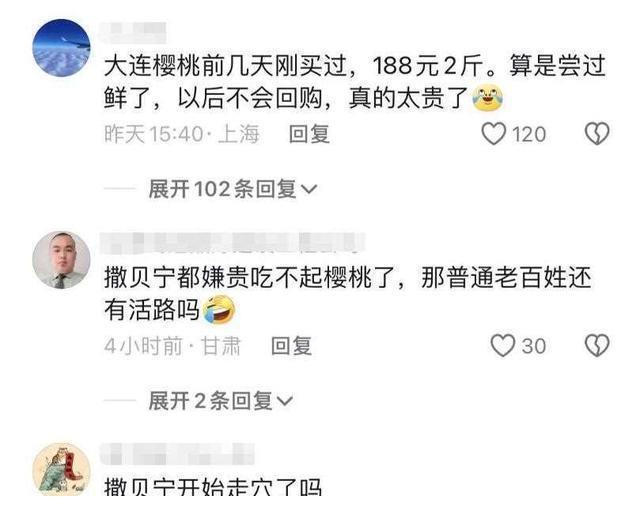Screen dimensions: 640x506
Task: Expand the 102 replies thread
Action: click(x=233, y=189)
